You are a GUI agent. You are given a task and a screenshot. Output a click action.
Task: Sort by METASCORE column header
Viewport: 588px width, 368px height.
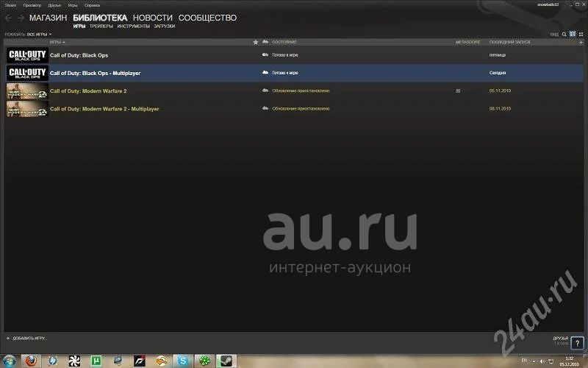pyautogui.click(x=467, y=42)
